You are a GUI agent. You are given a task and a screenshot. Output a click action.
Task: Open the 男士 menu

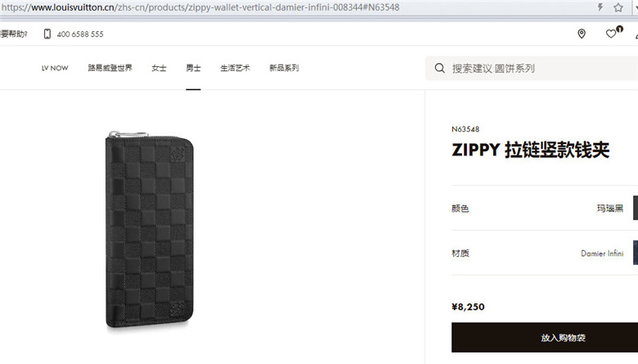click(x=193, y=68)
